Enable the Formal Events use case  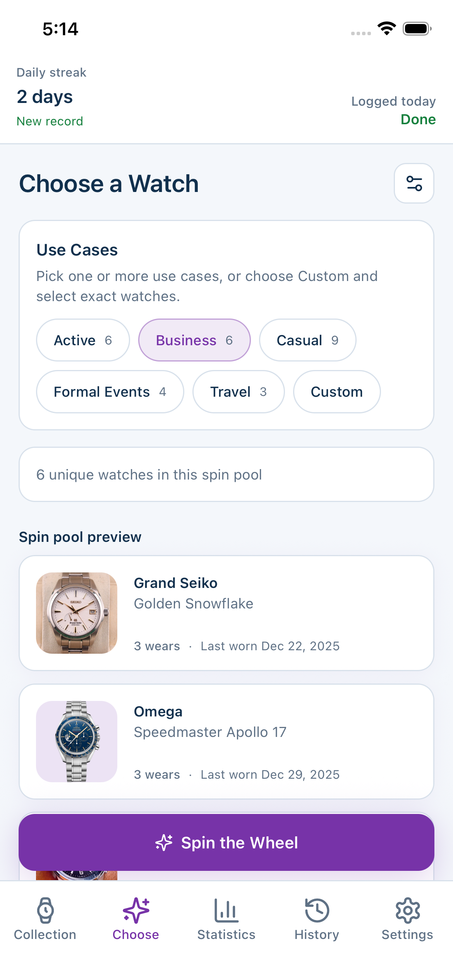(x=110, y=392)
